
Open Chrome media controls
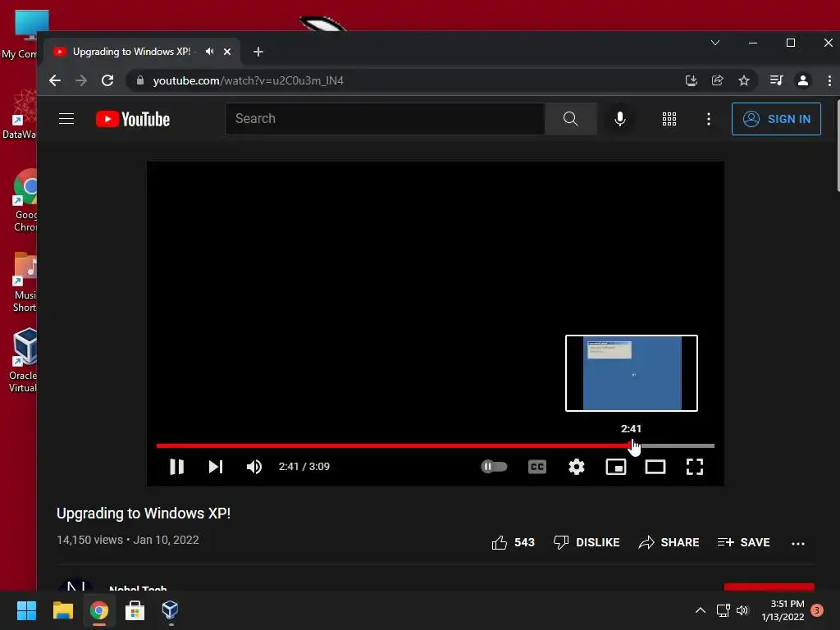point(776,80)
